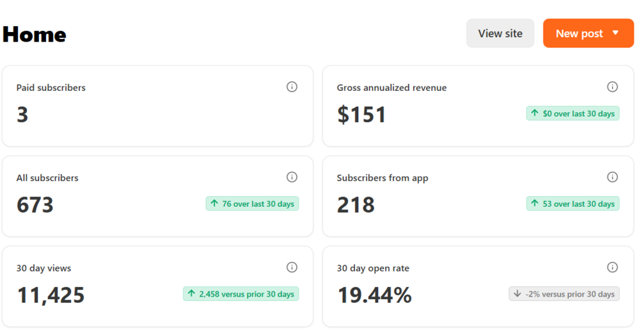Click the All subscribers info icon
Viewport: 644px width, 333px height.
tap(292, 177)
